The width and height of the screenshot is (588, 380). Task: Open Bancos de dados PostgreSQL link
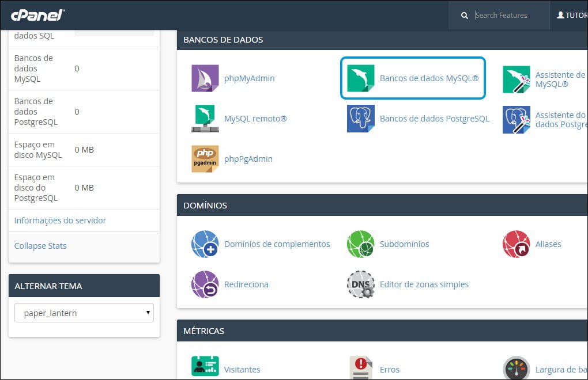[x=435, y=119]
